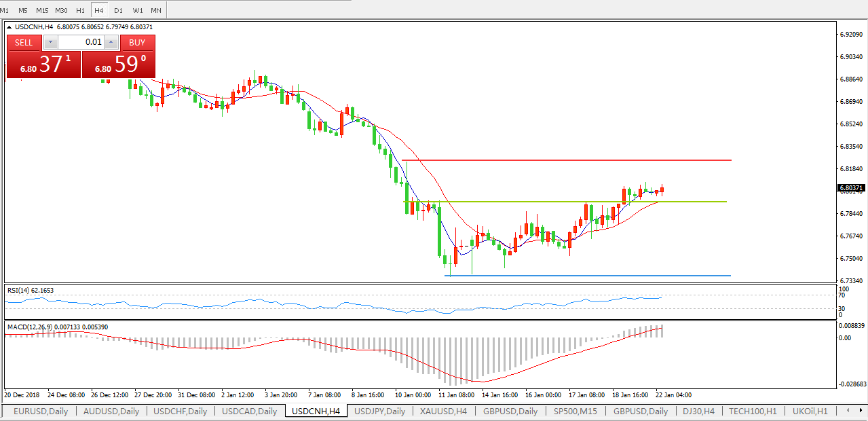The width and height of the screenshot is (868, 421).
Task: Switch to the XAUUSD,H4 chart tab
Action: point(444,411)
